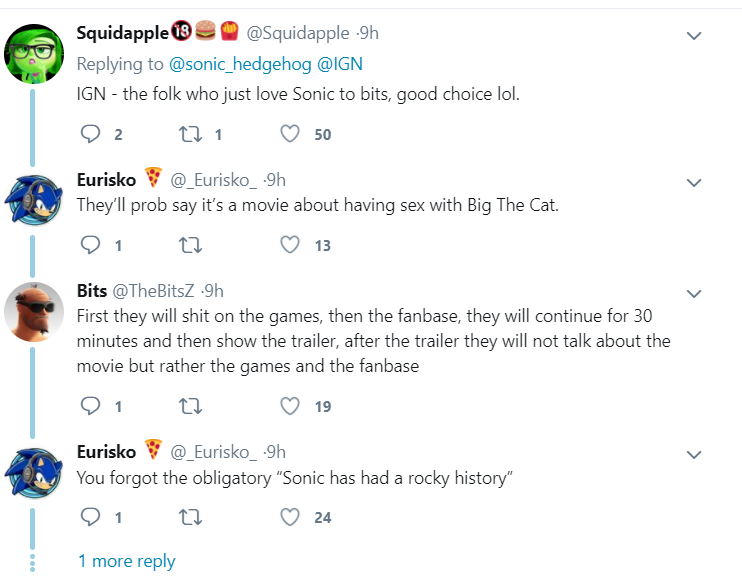Image resolution: width=742 pixels, height=587 pixels.
Task: Open the @IGN mention link
Action: (x=340, y=63)
